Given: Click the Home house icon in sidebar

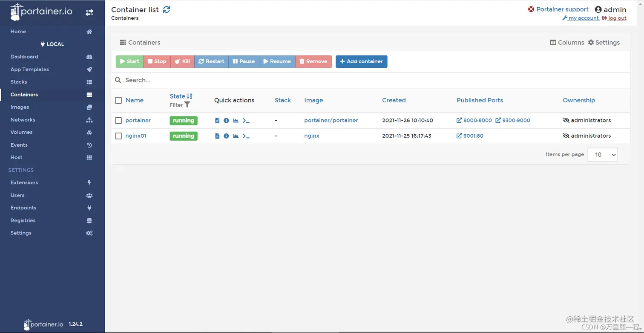Looking at the screenshot, I should 89,32.
